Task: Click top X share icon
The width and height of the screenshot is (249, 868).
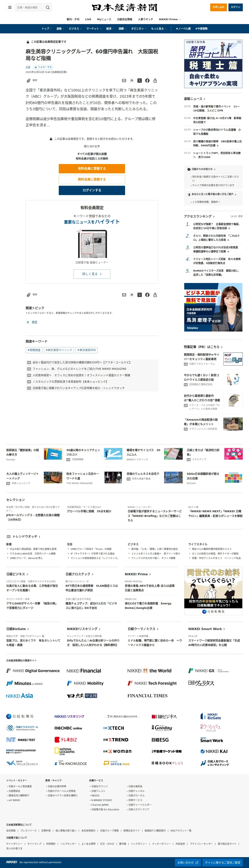Action: (140, 81)
